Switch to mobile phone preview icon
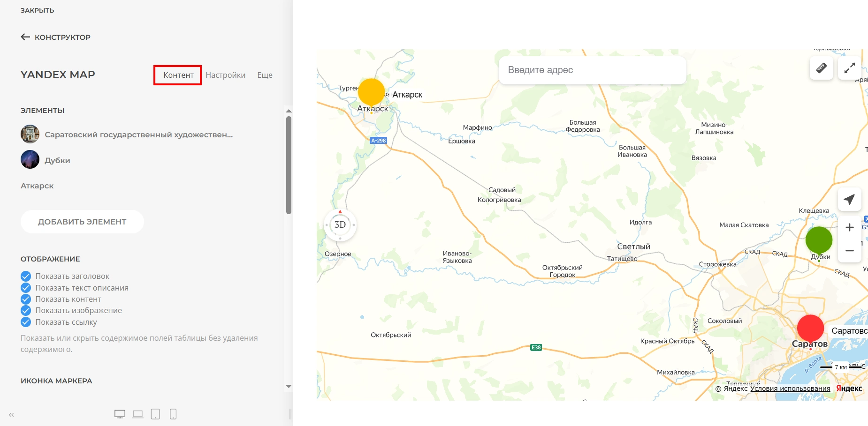Image resolution: width=868 pixels, height=426 pixels. tap(173, 414)
